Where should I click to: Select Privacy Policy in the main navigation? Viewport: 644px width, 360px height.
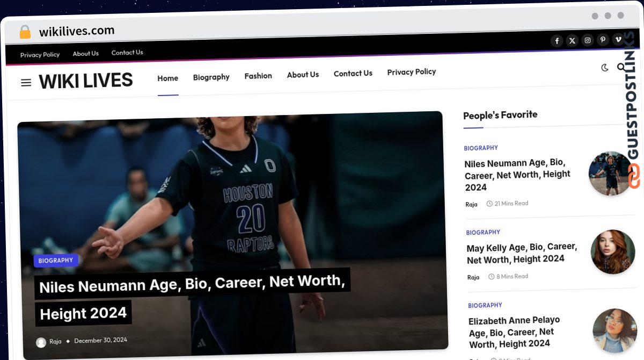[x=411, y=72]
